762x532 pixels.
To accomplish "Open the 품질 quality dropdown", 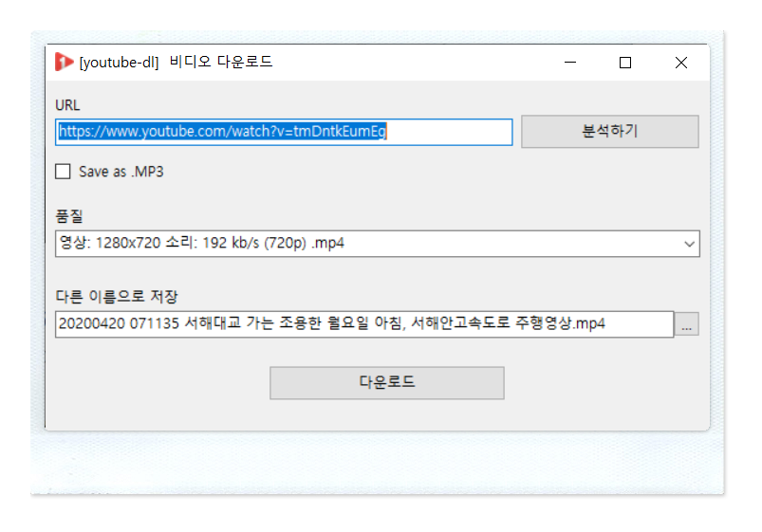I will pyautogui.click(x=378, y=244).
